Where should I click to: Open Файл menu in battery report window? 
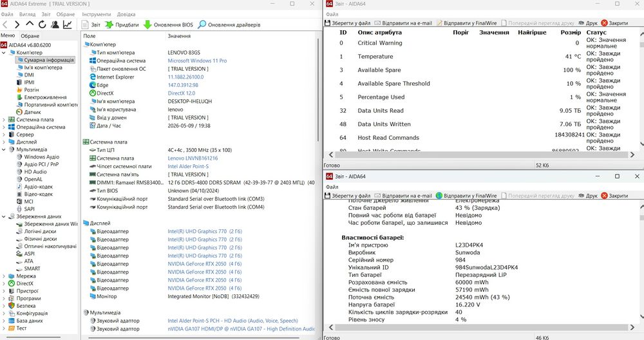pyautogui.click(x=332, y=187)
